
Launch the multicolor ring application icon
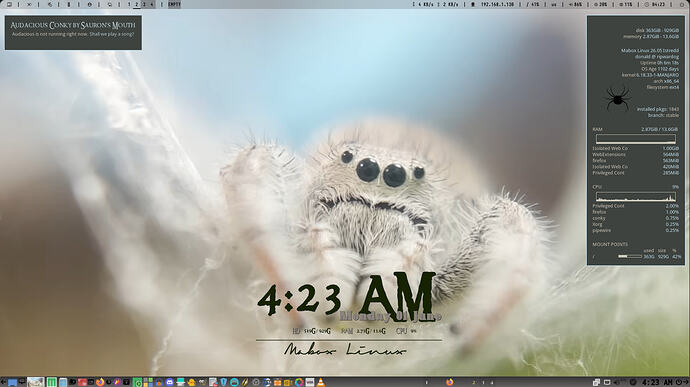[299, 382]
